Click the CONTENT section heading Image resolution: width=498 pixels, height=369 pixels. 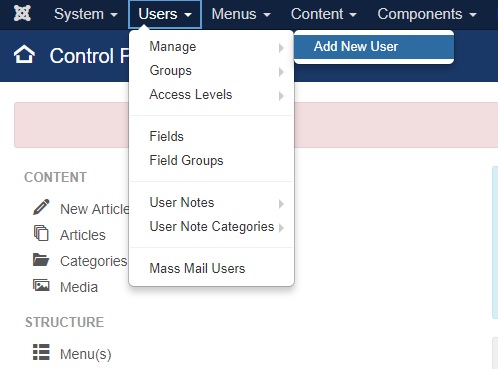pos(55,177)
